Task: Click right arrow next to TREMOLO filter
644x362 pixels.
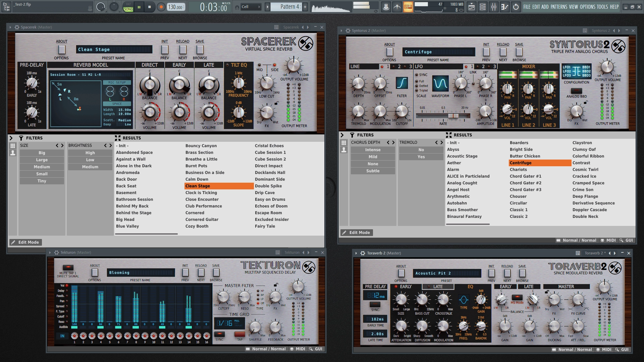Action: pyautogui.click(x=441, y=142)
